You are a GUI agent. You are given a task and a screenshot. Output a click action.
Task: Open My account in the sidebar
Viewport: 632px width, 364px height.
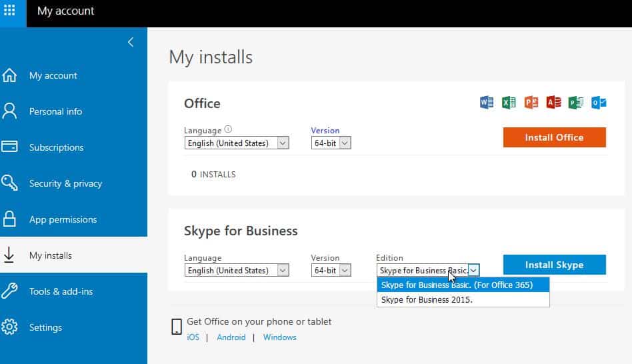coord(53,75)
